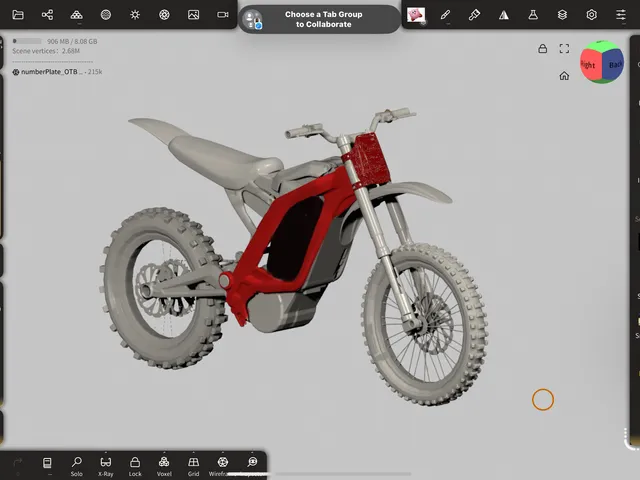Toggle the Grid display
The height and width of the screenshot is (480, 640).
193,466
